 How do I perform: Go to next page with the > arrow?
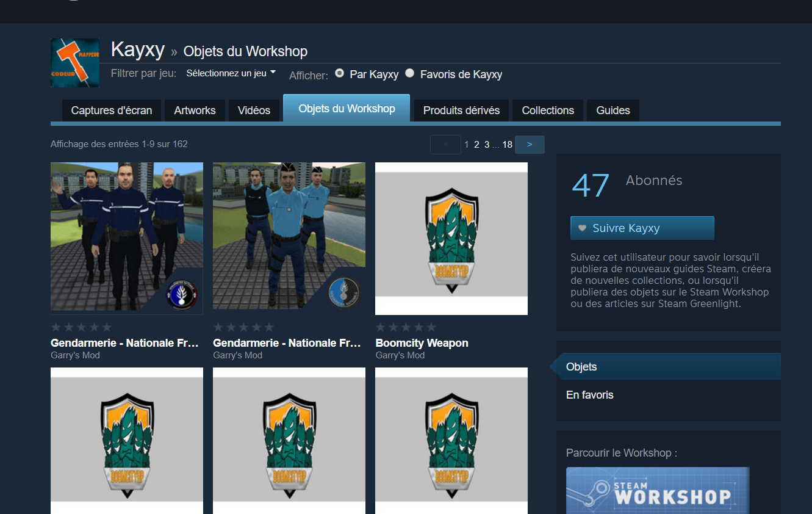point(530,145)
